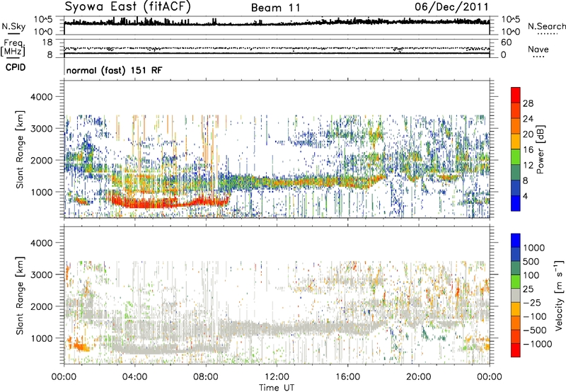566x392 pixels.
Task: Click the '28' label on the Power color bar
Action: (x=528, y=103)
